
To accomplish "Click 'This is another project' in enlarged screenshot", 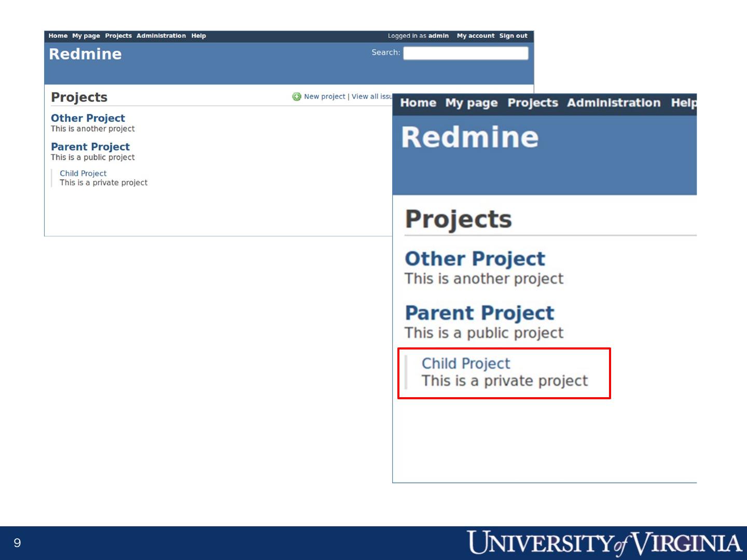I will tap(484, 278).
